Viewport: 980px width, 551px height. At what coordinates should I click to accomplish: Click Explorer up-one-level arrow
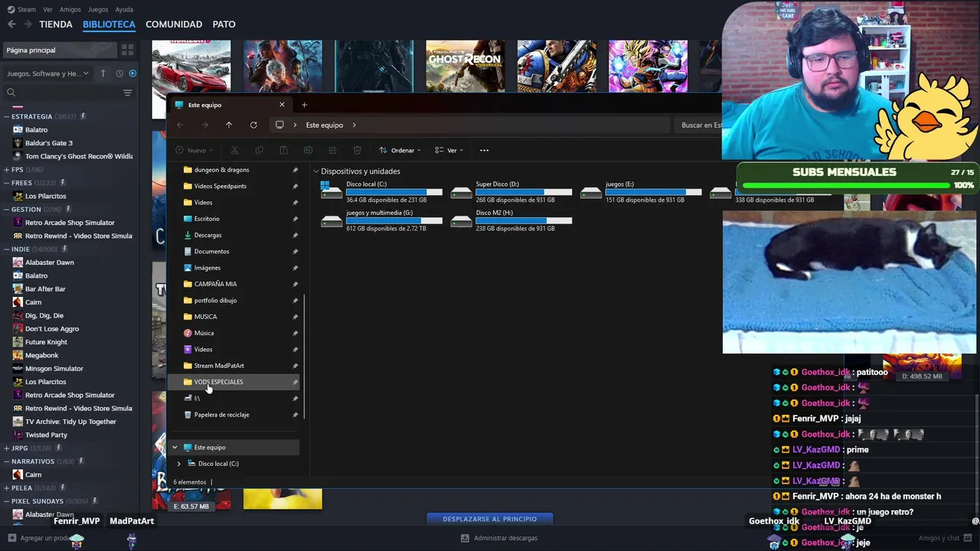(x=229, y=125)
